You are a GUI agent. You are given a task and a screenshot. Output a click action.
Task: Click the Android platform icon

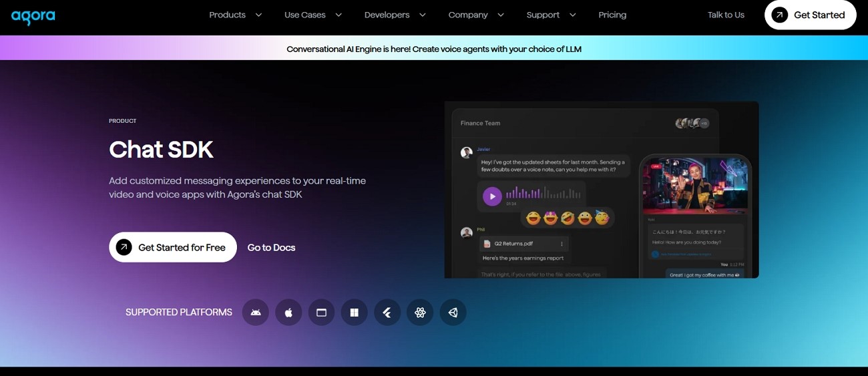[256, 313]
